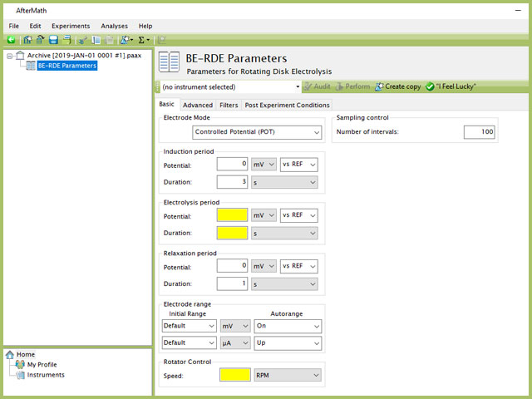
Task: Click the cut scissors toolbar icon
Action: (82, 40)
